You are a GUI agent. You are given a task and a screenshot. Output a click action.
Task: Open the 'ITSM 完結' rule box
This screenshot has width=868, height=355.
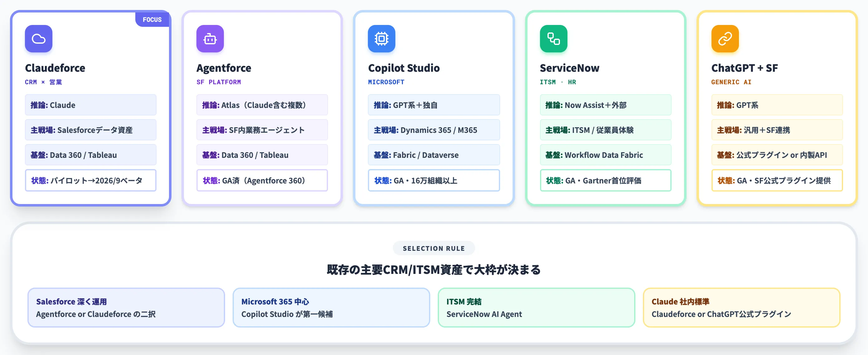pos(537,308)
